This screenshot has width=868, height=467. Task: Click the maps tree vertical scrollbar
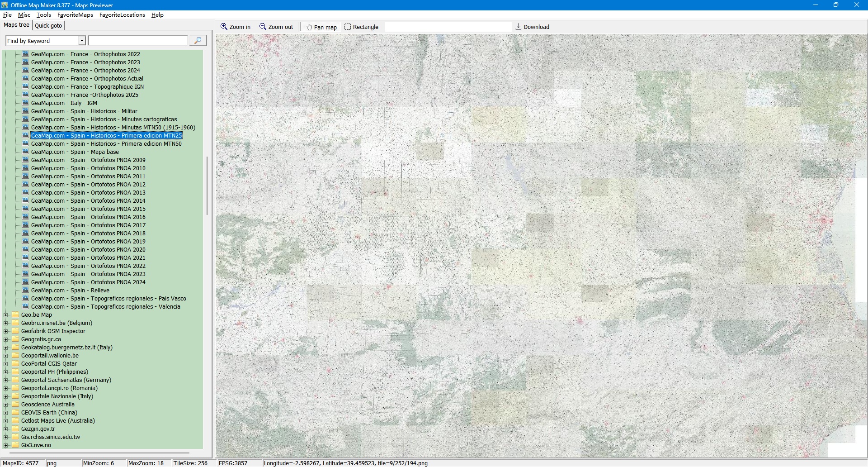pos(207,186)
